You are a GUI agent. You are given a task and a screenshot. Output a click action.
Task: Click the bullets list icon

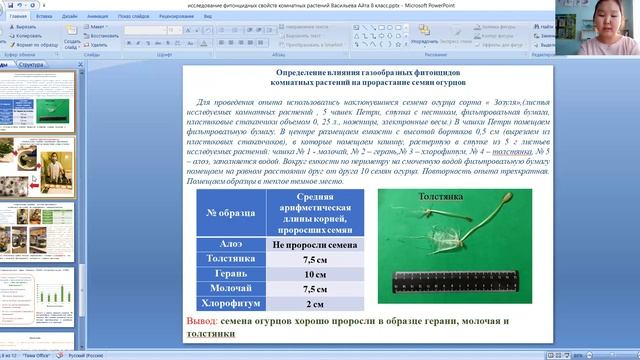click(222, 30)
